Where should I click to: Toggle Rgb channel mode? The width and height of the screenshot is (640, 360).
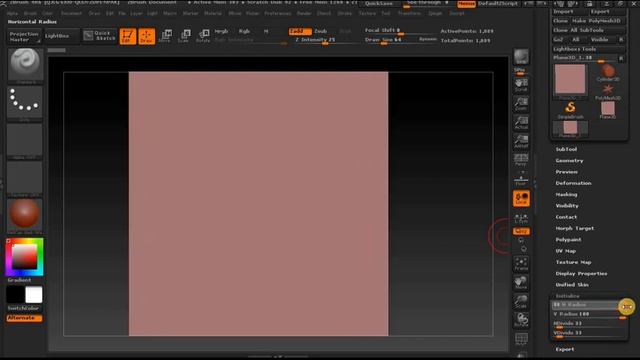tap(244, 31)
